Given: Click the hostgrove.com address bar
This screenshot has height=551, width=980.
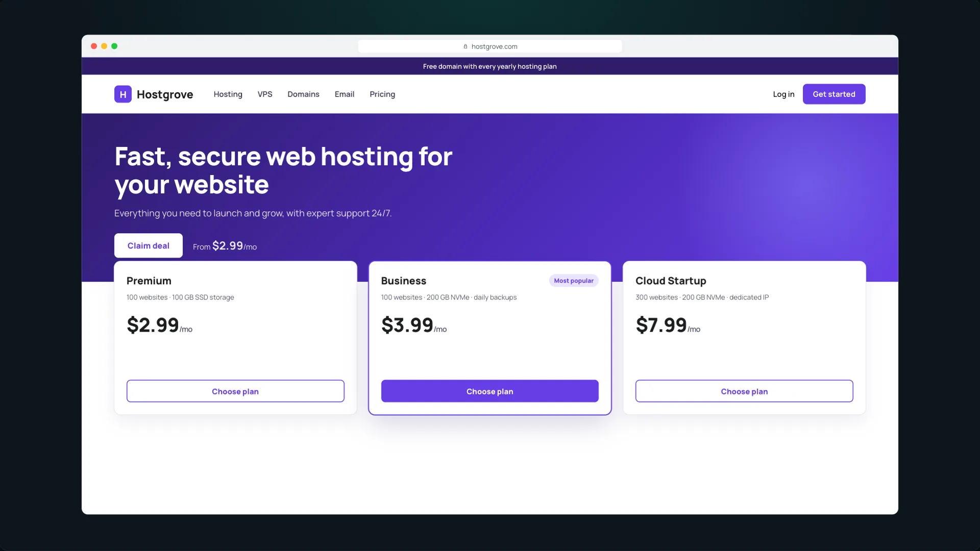Looking at the screenshot, I should pyautogui.click(x=490, y=46).
